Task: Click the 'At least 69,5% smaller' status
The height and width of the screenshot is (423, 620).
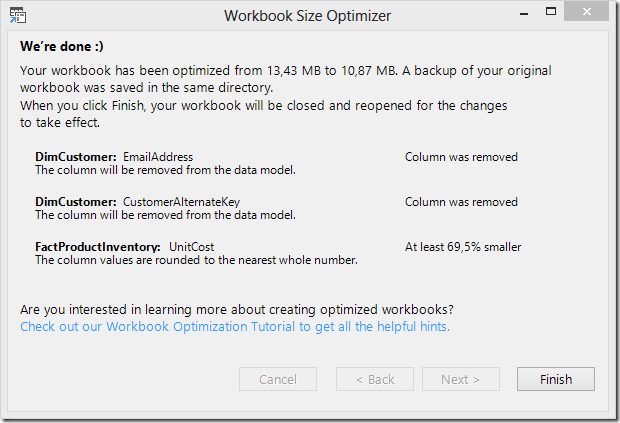Action: tap(463, 247)
